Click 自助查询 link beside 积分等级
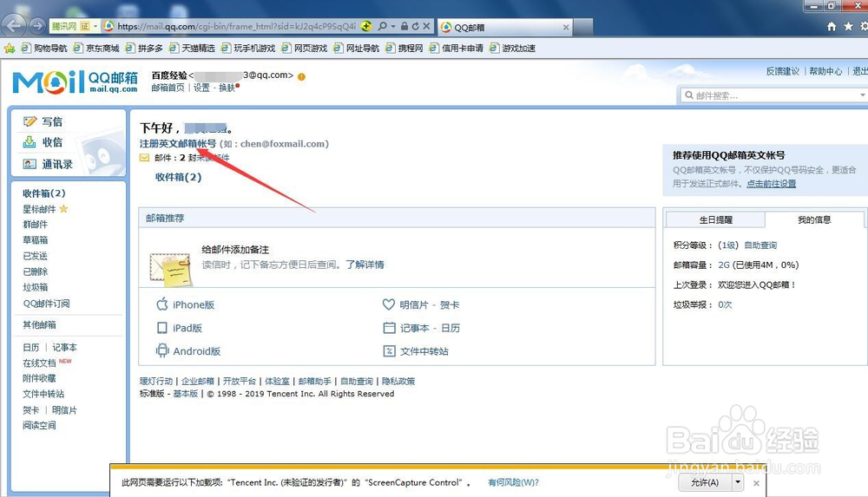This screenshot has width=868, height=497. pos(760,245)
